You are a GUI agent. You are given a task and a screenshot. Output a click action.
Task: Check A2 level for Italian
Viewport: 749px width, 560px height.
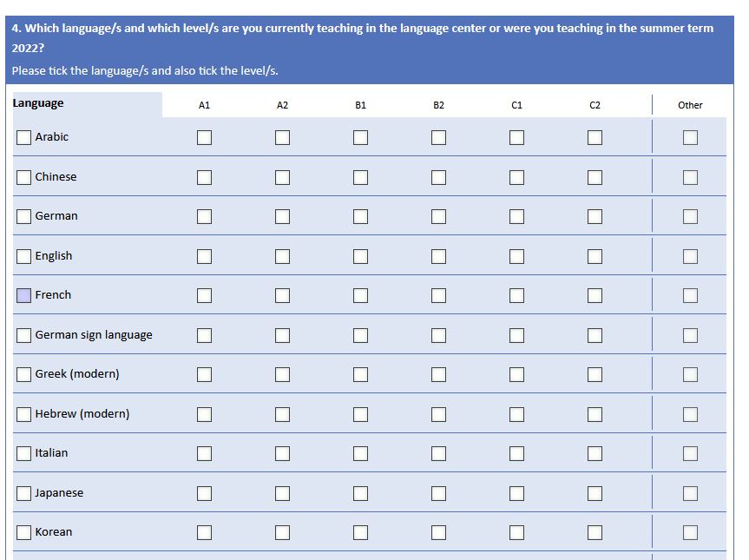point(282,453)
